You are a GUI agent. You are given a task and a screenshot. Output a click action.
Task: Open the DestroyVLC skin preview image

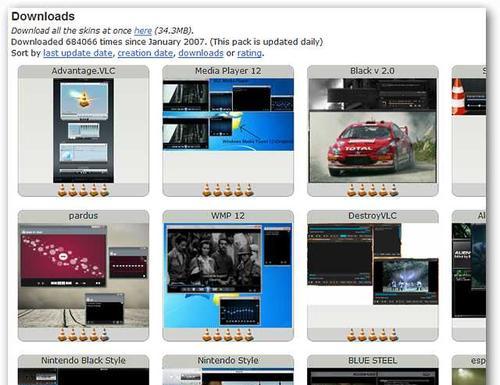tap(372, 264)
